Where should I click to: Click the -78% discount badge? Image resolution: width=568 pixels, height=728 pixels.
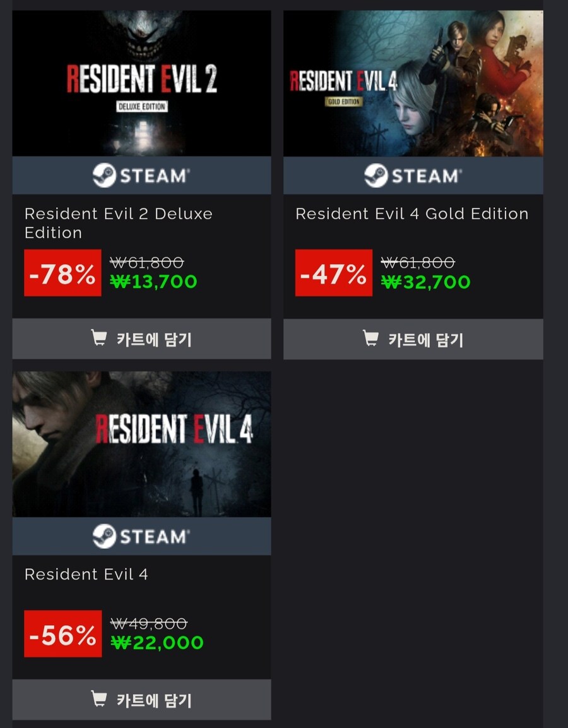[62, 273]
